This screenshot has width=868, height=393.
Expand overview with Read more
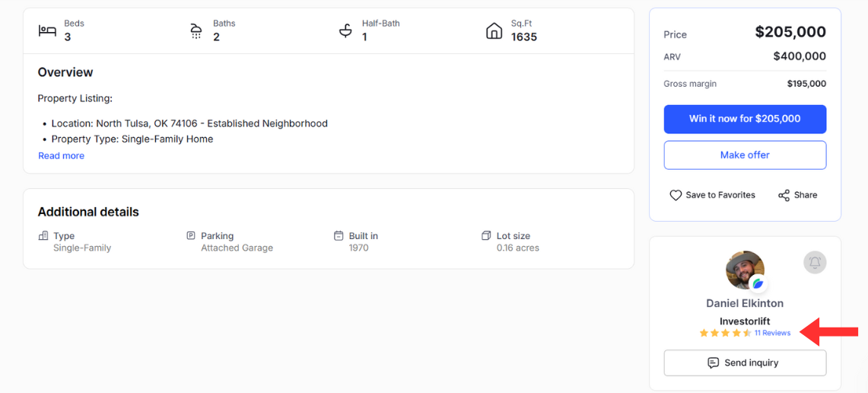click(62, 156)
